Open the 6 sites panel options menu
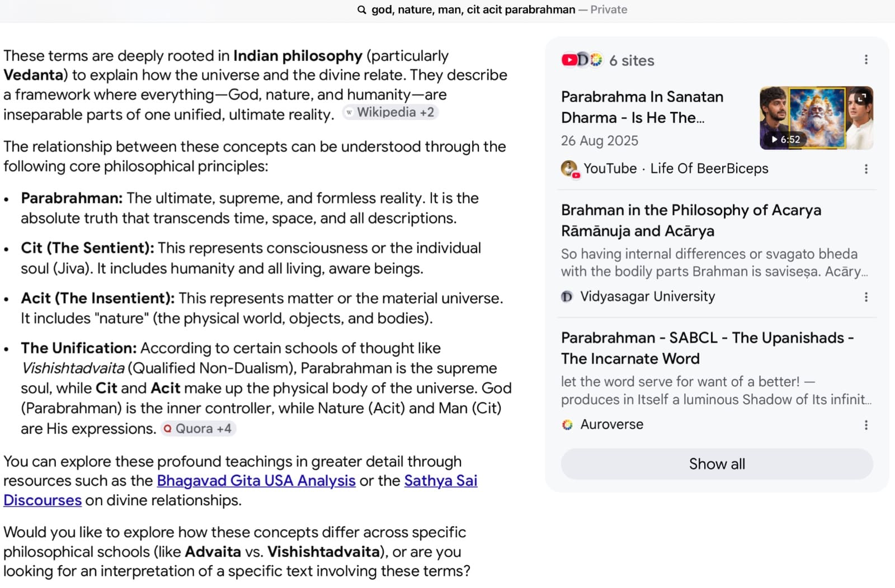895x588 pixels. (x=866, y=60)
